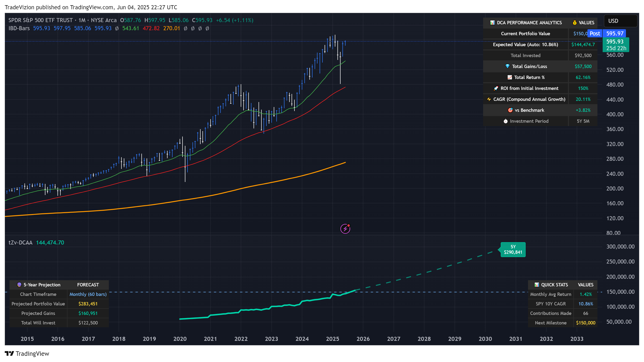Click the stopwatch icon beside Investment Period
The height and width of the screenshot is (362, 644).
click(505, 121)
